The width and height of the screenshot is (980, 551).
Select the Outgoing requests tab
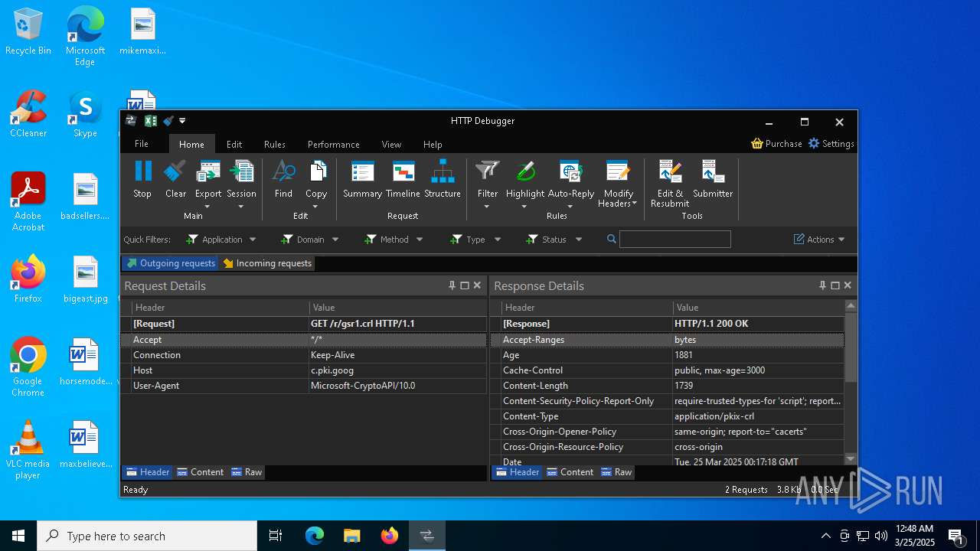point(171,263)
